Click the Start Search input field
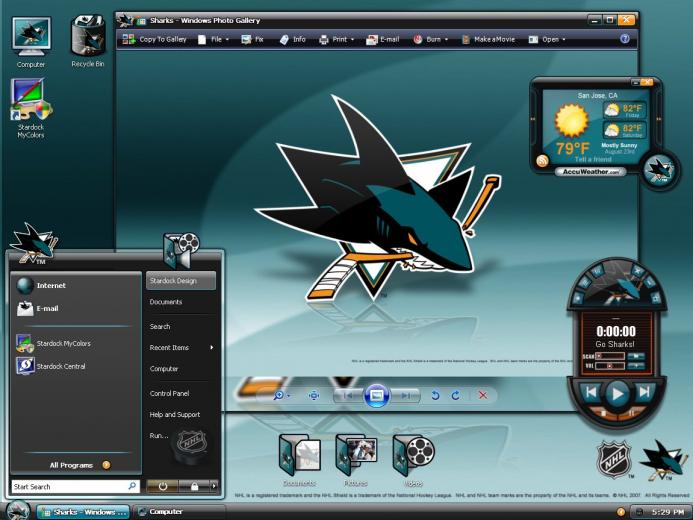Screen dimensions: 693x520 pos(76,486)
